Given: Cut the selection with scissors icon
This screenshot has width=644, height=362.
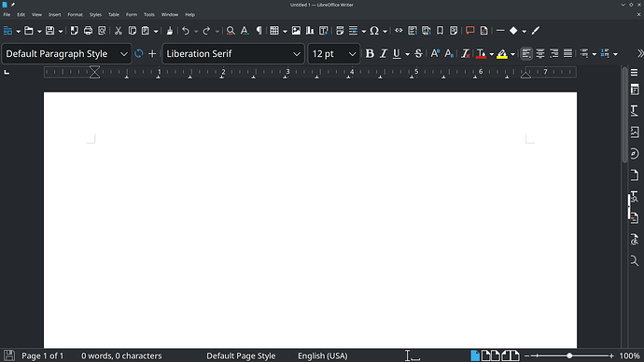Looking at the screenshot, I should click(119, 31).
